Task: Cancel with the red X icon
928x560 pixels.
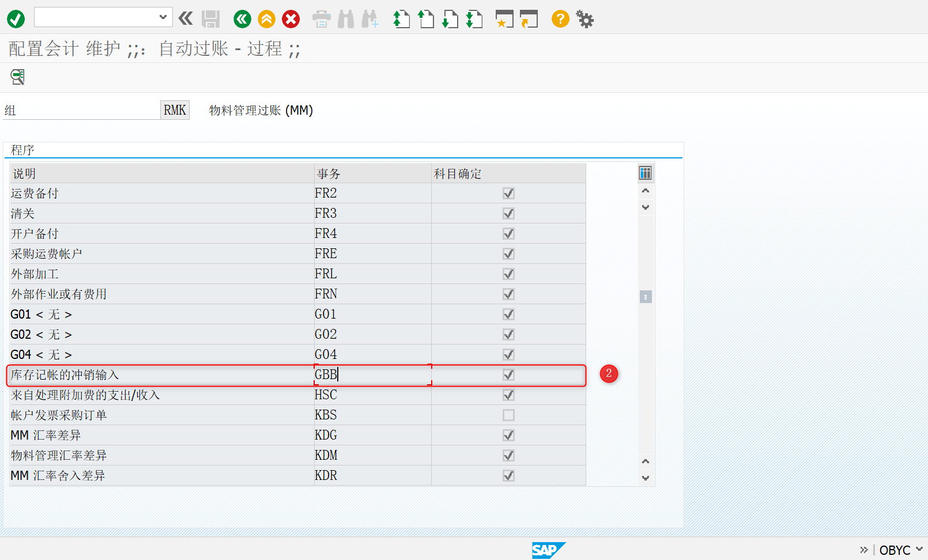Action: point(291,18)
